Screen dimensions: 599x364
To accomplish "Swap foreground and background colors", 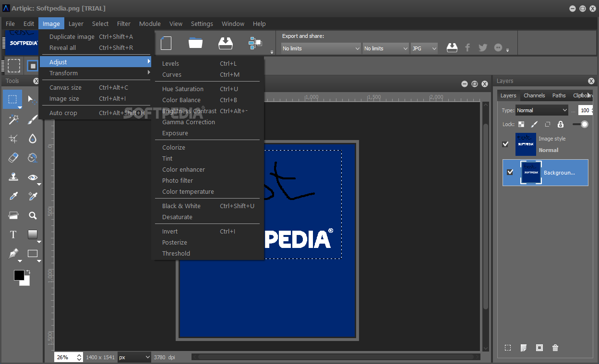I will tap(28, 272).
